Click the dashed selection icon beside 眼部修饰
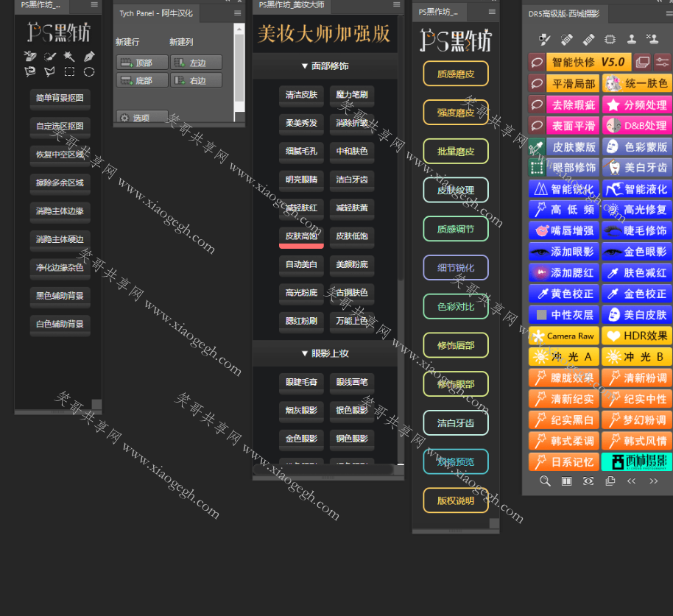The height and width of the screenshot is (616, 673). [x=537, y=167]
